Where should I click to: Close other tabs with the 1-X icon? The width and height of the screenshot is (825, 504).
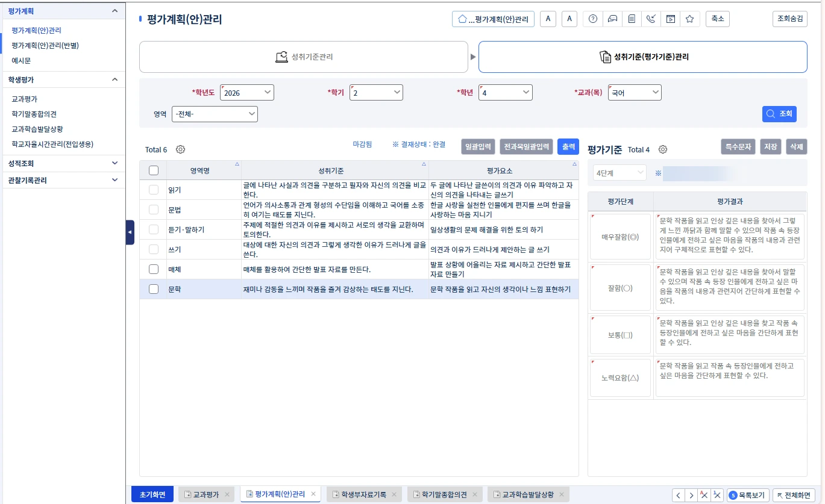click(x=717, y=495)
